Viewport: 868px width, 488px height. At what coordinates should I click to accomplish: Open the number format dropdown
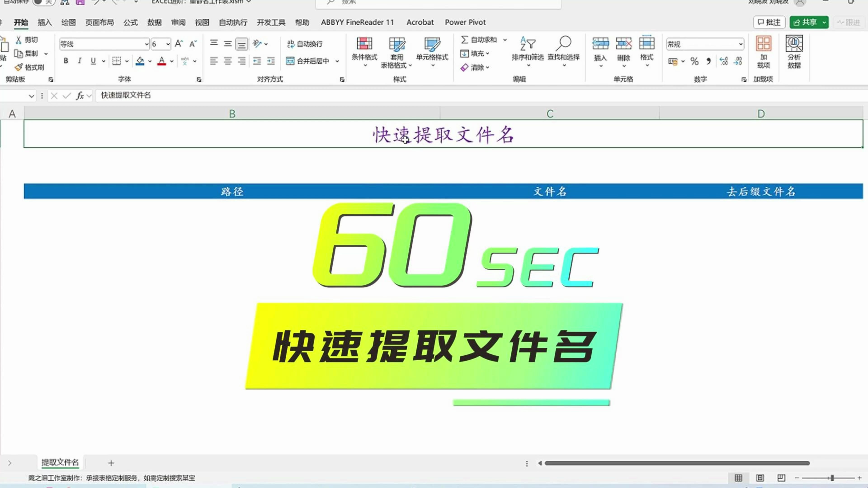pos(740,44)
